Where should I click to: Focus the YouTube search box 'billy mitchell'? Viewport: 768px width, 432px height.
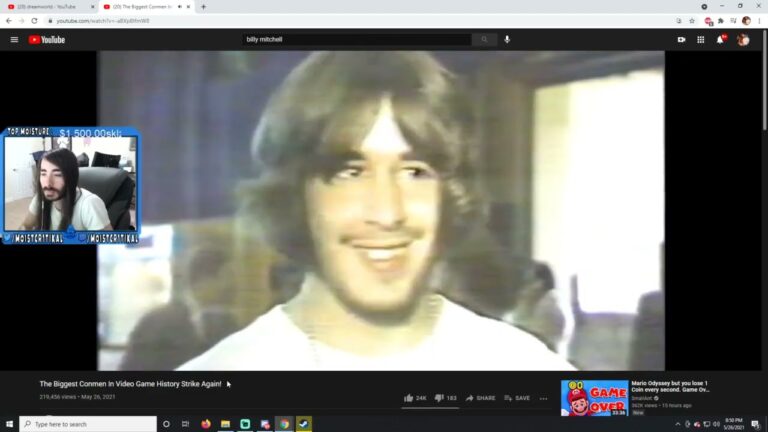click(357, 40)
